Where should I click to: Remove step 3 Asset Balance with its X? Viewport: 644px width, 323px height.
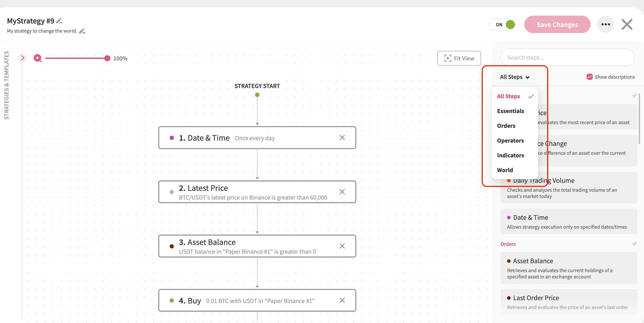[342, 246]
